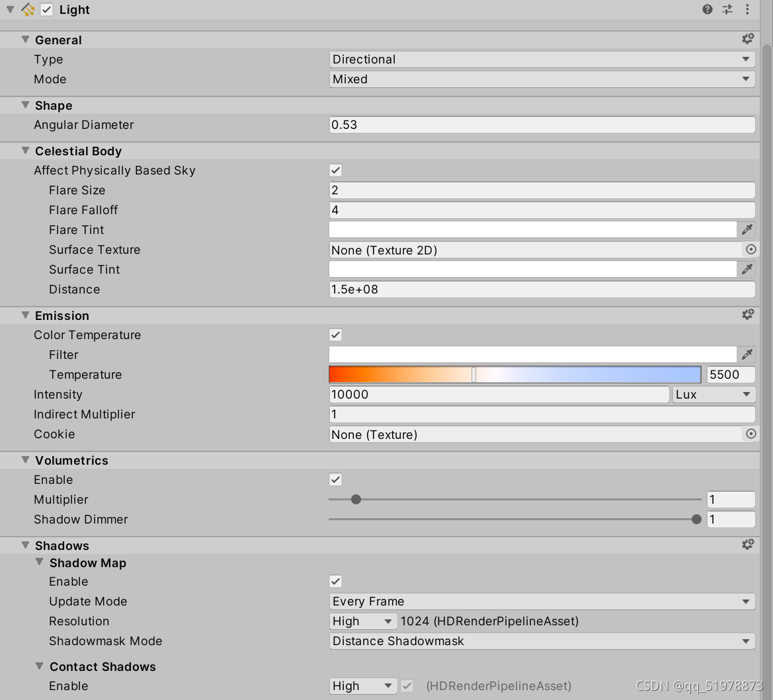Open the Mode dropdown showing Mixed

pos(542,79)
